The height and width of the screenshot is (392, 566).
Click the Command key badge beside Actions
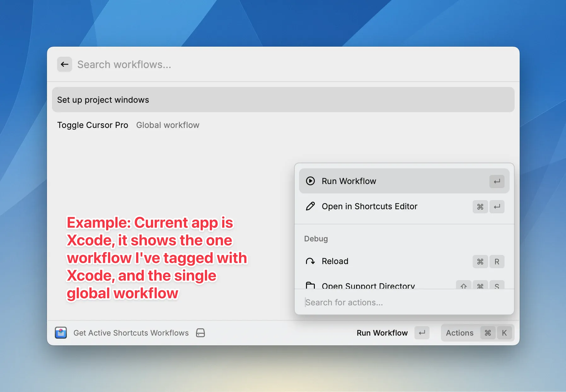click(x=488, y=333)
